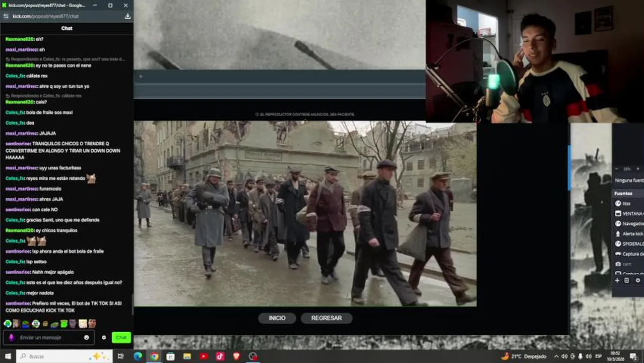Open TikTok app from taskbar

220,356
